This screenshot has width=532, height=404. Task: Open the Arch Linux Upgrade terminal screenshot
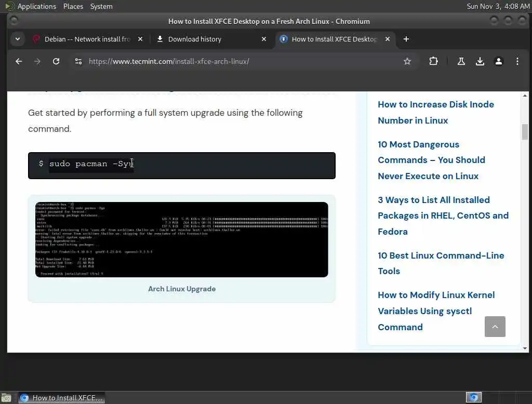181,239
